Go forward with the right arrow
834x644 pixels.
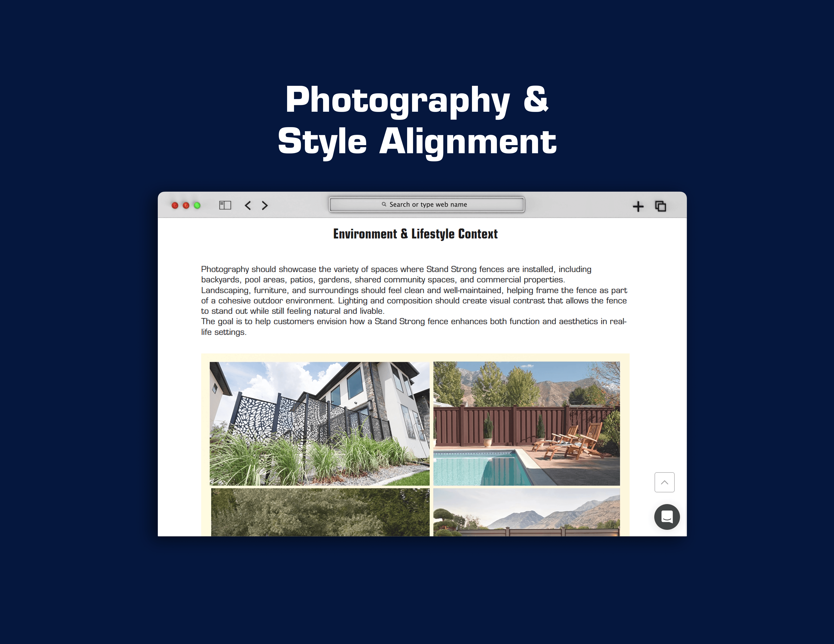[x=265, y=205]
